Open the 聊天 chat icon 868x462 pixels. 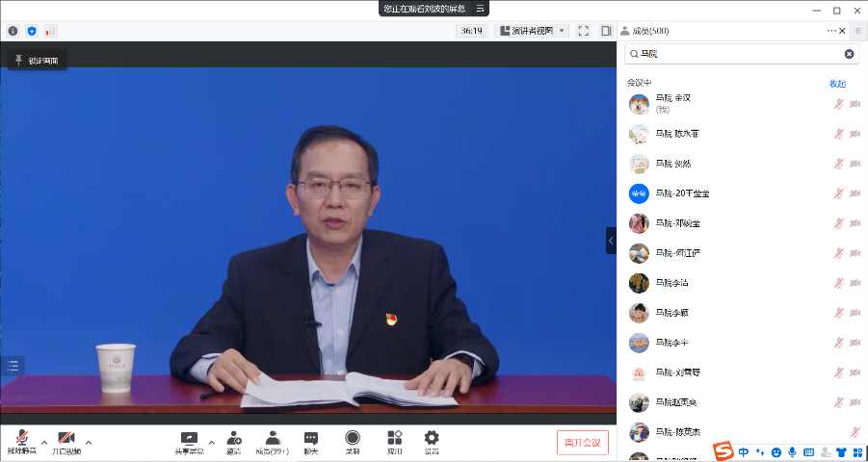click(310, 442)
